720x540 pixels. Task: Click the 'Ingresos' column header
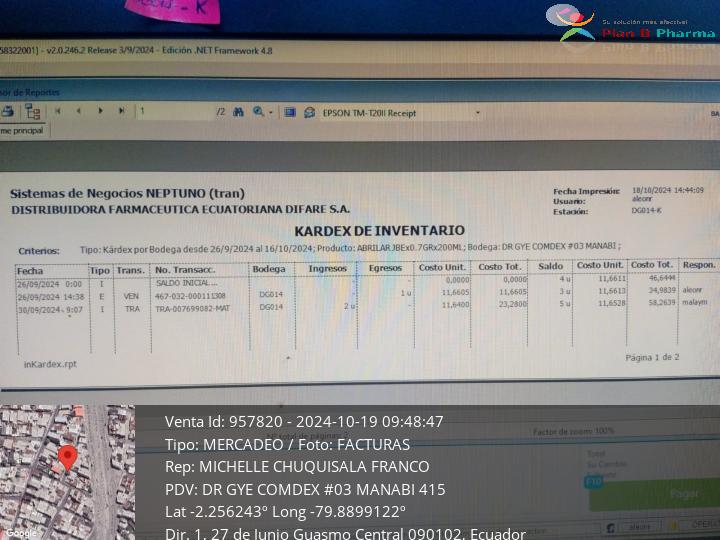coord(327,269)
